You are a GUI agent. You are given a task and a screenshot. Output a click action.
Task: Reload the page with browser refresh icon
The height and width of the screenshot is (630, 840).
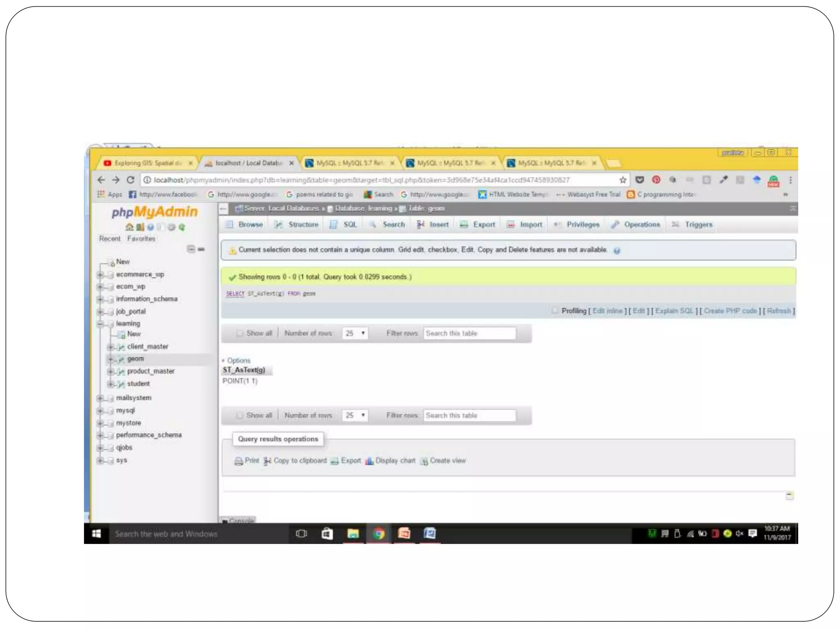coord(130,180)
